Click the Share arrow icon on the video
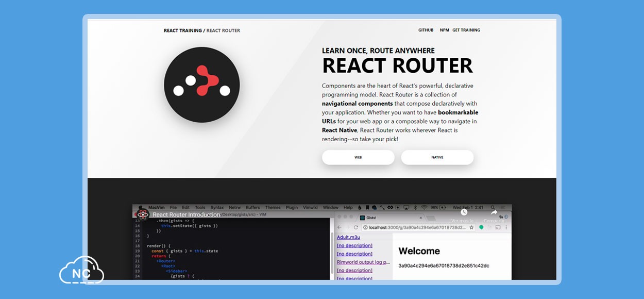The width and height of the screenshot is (644, 299). click(494, 212)
